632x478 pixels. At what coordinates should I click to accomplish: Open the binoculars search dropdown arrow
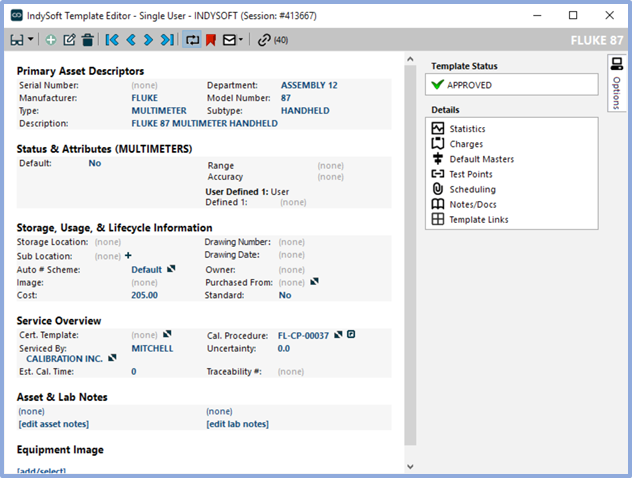tap(32, 40)
